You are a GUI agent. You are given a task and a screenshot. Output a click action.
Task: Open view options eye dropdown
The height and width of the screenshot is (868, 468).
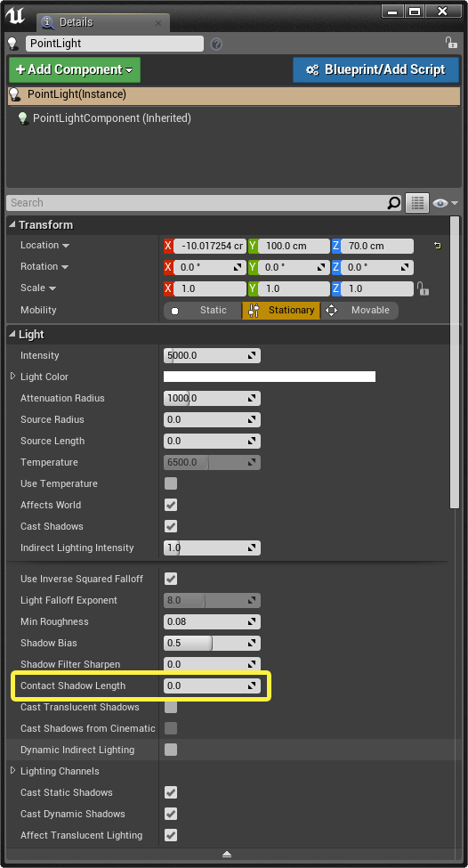(446, 203)
